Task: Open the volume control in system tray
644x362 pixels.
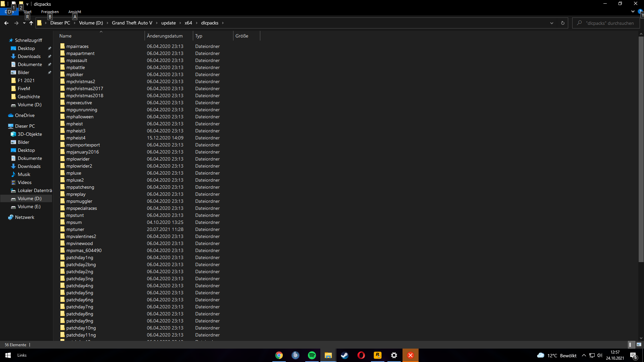Action: pos(600,356)
